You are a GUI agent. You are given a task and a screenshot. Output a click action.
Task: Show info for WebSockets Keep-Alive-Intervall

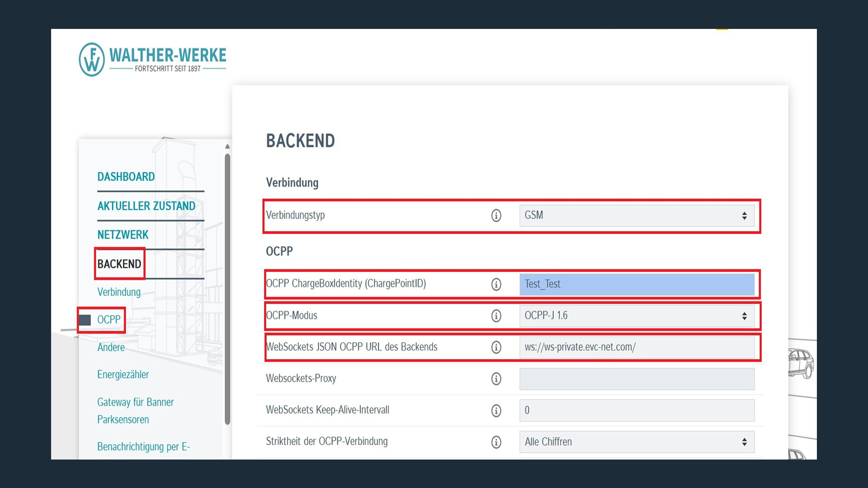(x=496, y=410)
